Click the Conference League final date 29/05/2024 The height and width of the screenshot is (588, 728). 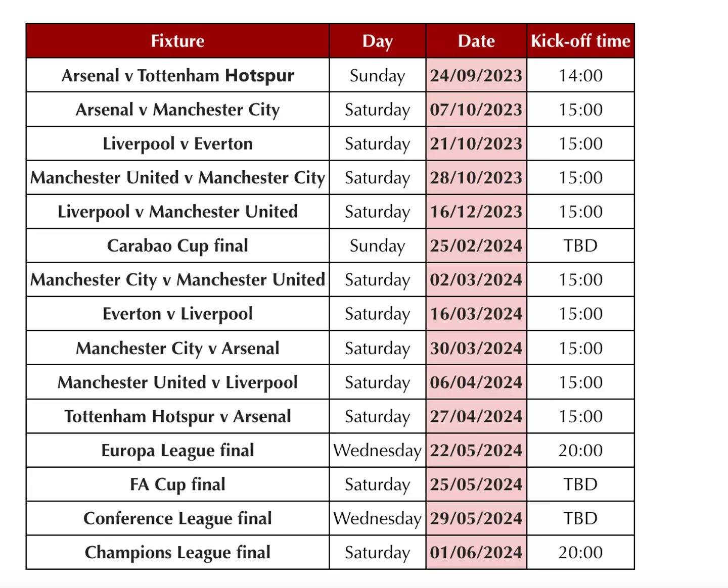click(x=476, y=518)
